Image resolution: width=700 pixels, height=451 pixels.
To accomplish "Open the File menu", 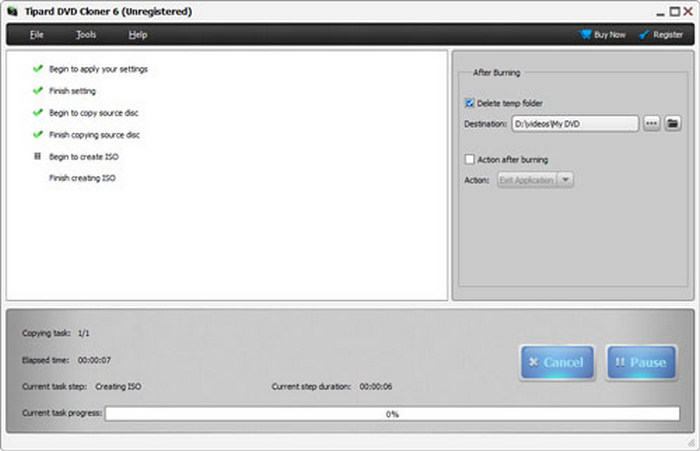I will [x=37, y=35].
